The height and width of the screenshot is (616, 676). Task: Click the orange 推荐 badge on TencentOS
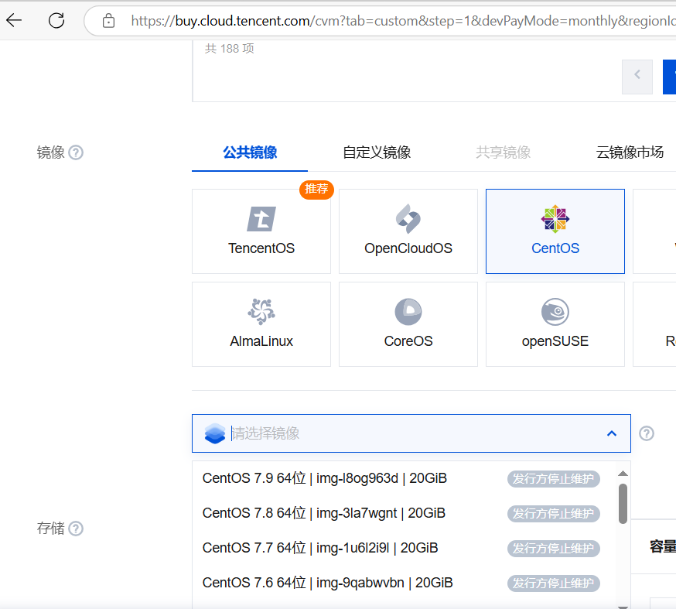(316, 190)
